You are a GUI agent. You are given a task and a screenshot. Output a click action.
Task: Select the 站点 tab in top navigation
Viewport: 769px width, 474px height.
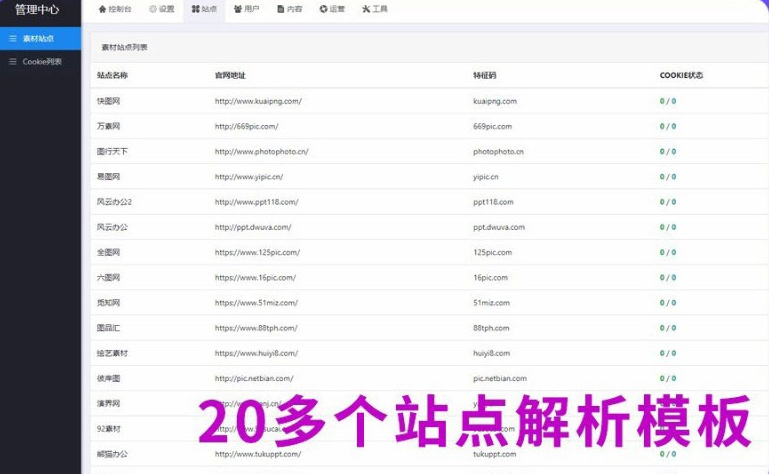[204, 9]
